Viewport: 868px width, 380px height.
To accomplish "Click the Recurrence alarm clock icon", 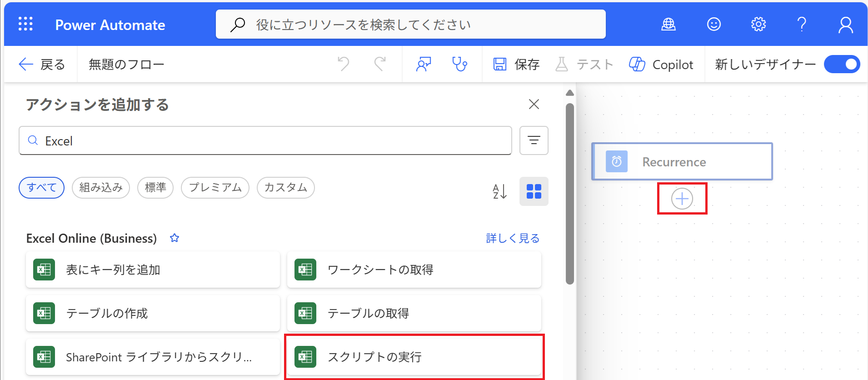I will click(617, 161).
